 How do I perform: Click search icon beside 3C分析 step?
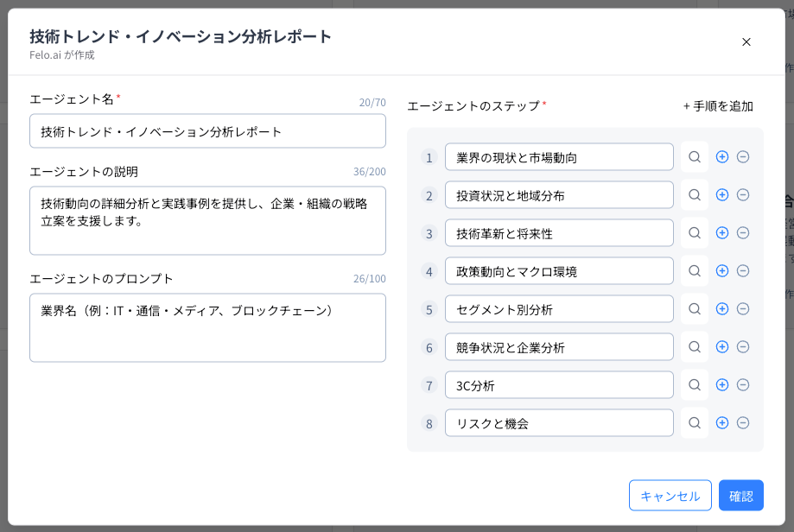[695, 385]
